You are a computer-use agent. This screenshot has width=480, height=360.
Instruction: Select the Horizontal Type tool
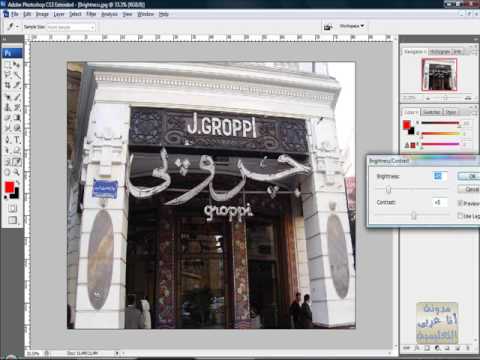[x=17, y=140]
